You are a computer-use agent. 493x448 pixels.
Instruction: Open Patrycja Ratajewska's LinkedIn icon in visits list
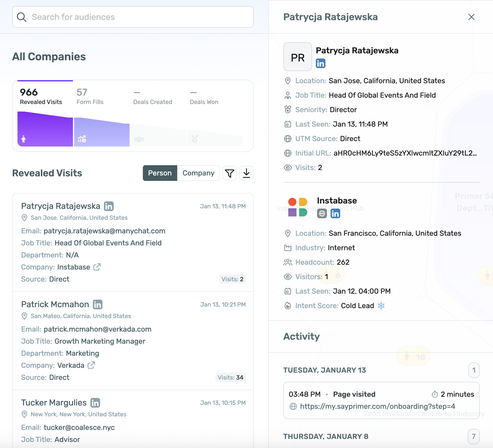click(x=109, y=206)
